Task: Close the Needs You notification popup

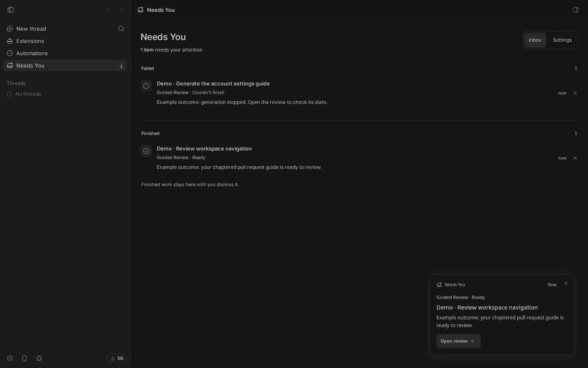Action: [x=566, y=283]
